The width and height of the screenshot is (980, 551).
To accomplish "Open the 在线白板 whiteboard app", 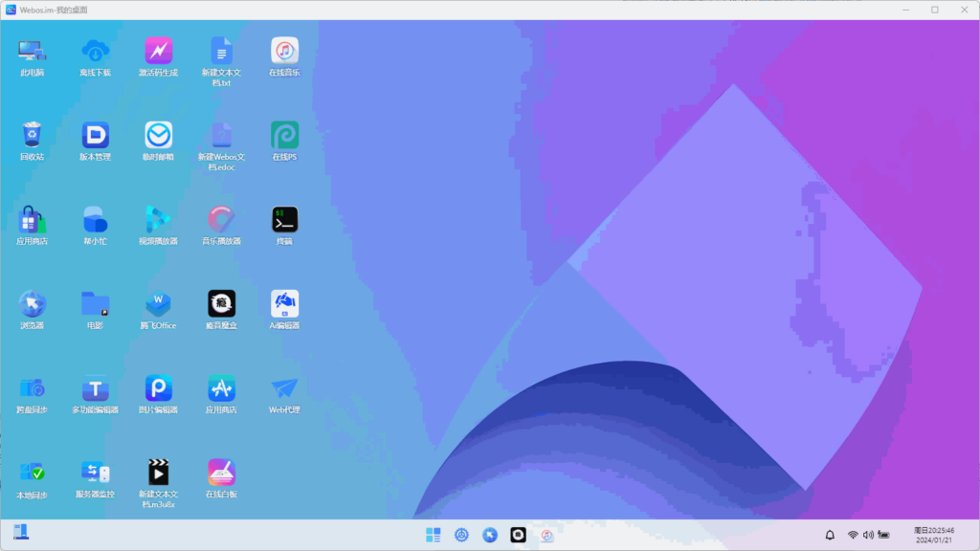I will tap(221, 473).
